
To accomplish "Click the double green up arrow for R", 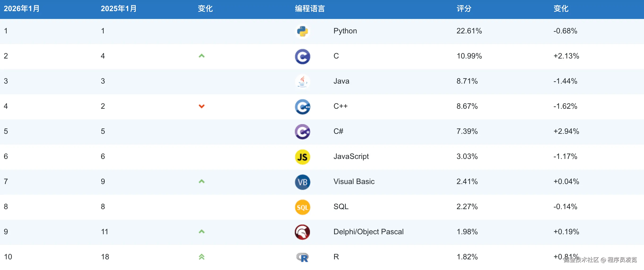I will tap(201, 257).
